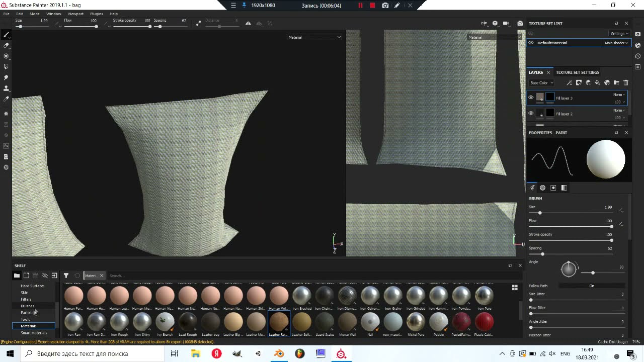This screenshot has width=644, height=362.
Task: Select the Clone stamp tool
Action: 6,88
